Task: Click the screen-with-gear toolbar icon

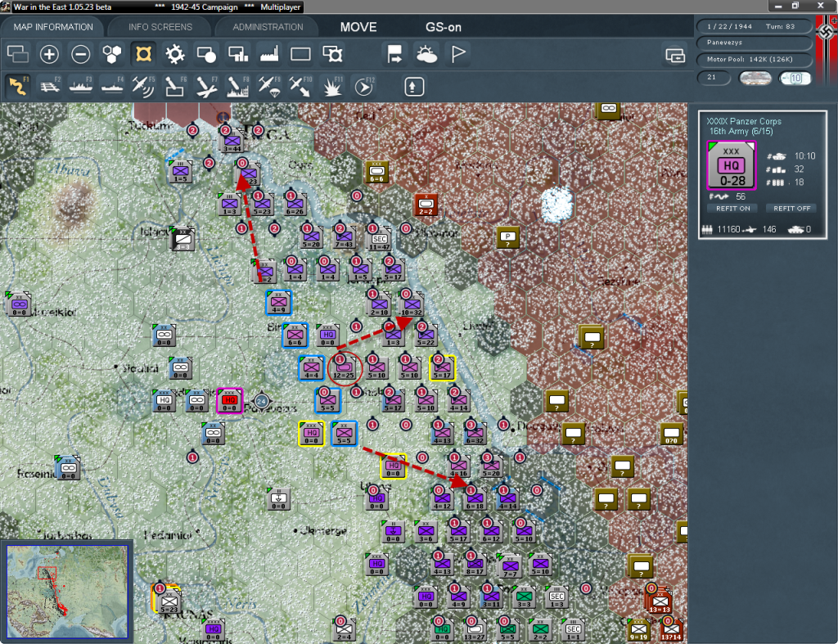Action: (332, 54)
